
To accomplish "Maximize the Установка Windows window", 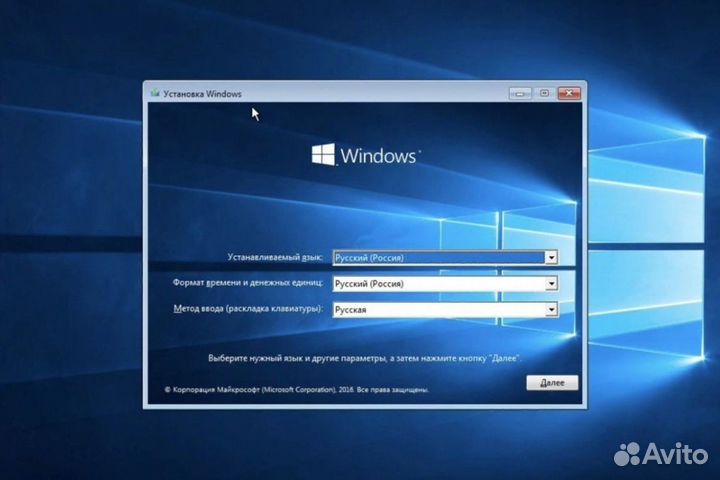I will click(544, 93).
